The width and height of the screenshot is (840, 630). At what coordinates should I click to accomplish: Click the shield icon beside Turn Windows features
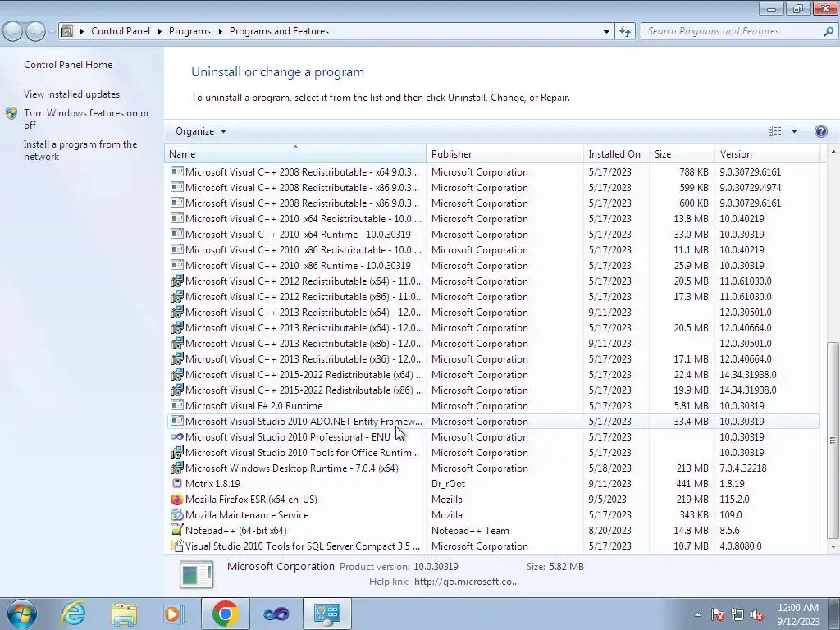click(x=11, y=113)
